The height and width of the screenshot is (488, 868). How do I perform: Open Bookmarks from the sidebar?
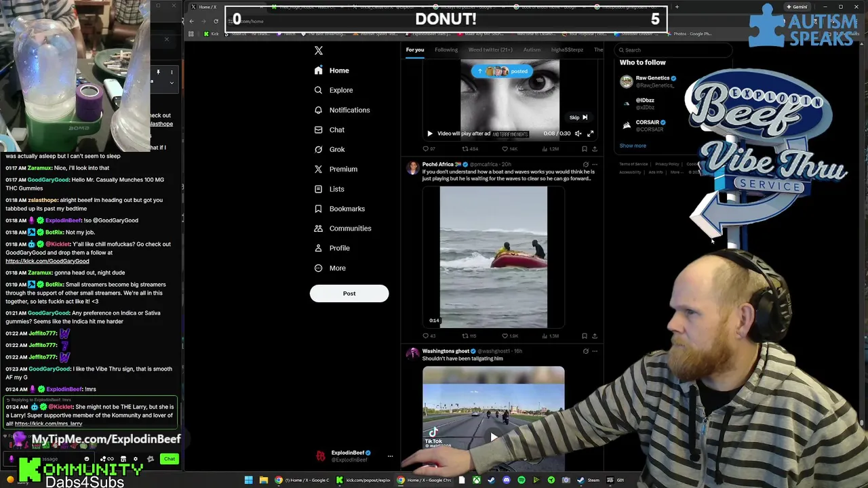(339, 209)
